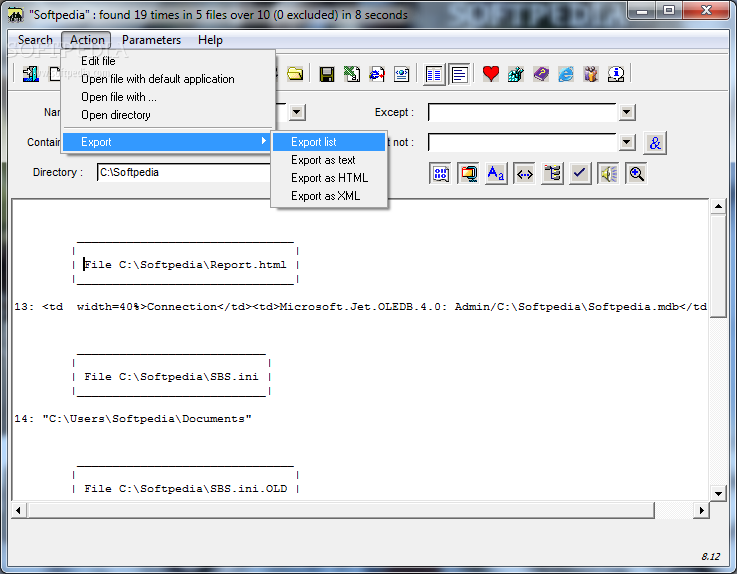This screenshot has height=574, width=737.
Task: Click result line 14 'C:\Users\Softpedia\Documents'
Action: (x=133, y=418)
